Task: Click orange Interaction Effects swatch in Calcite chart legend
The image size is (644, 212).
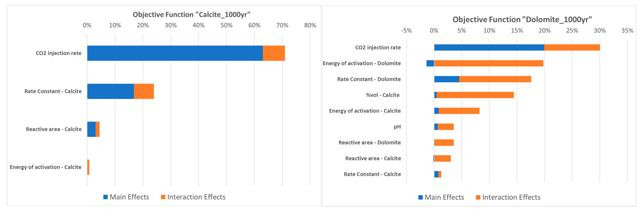Action: point(163,197)
